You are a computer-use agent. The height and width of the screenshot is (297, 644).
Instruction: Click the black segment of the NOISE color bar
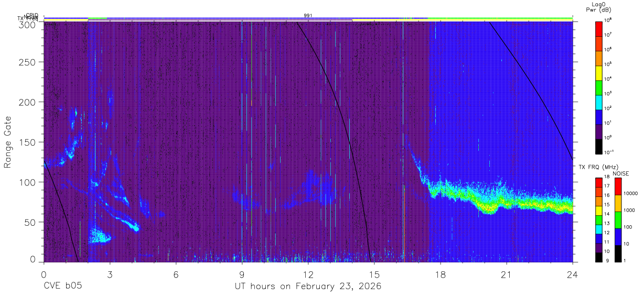click(618, 253)
